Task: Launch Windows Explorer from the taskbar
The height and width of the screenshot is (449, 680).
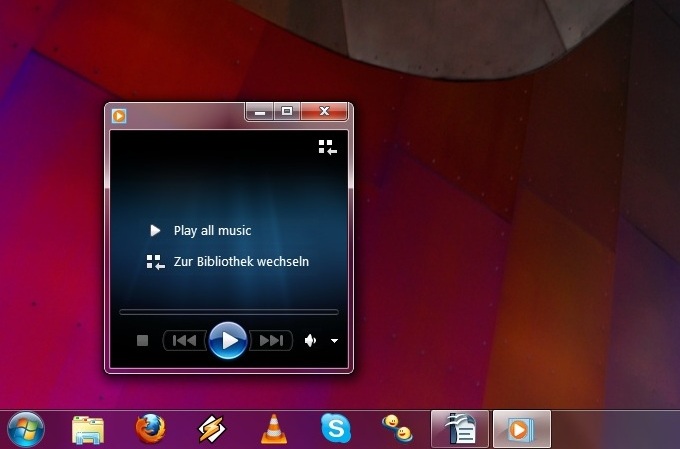Action: tap(88, 429)
